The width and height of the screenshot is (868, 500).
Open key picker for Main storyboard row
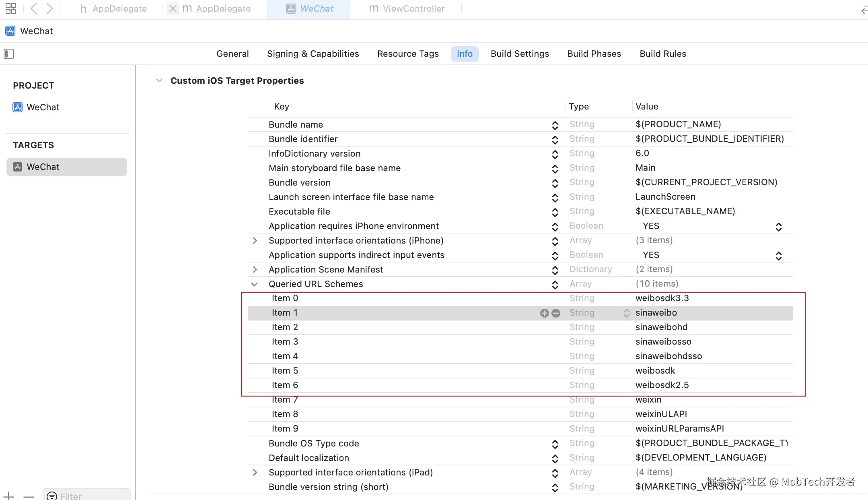click(555, 169)
